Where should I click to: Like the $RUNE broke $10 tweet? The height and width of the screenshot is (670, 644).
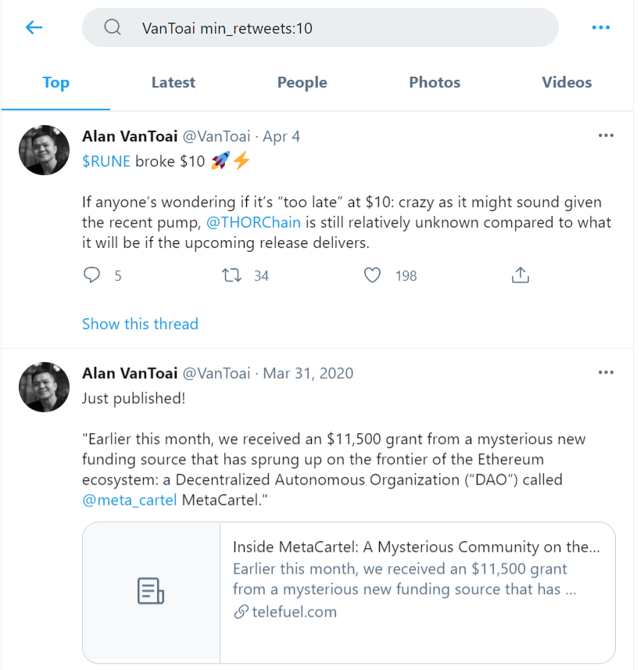373,275
